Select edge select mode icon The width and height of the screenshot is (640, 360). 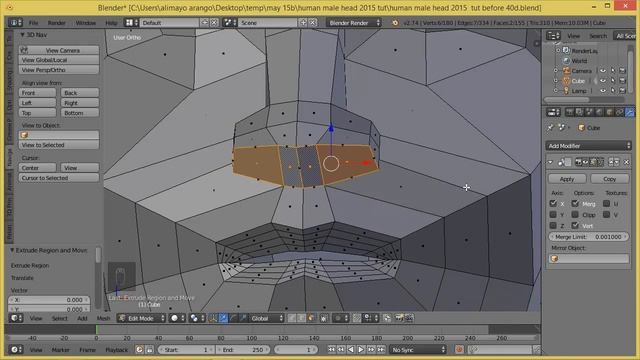[301, 318]
